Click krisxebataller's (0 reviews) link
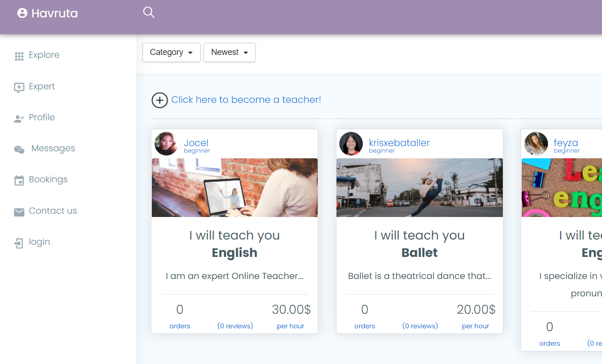Image resolution: width=602 pixels, height=364 pixels. click(420, 326)
